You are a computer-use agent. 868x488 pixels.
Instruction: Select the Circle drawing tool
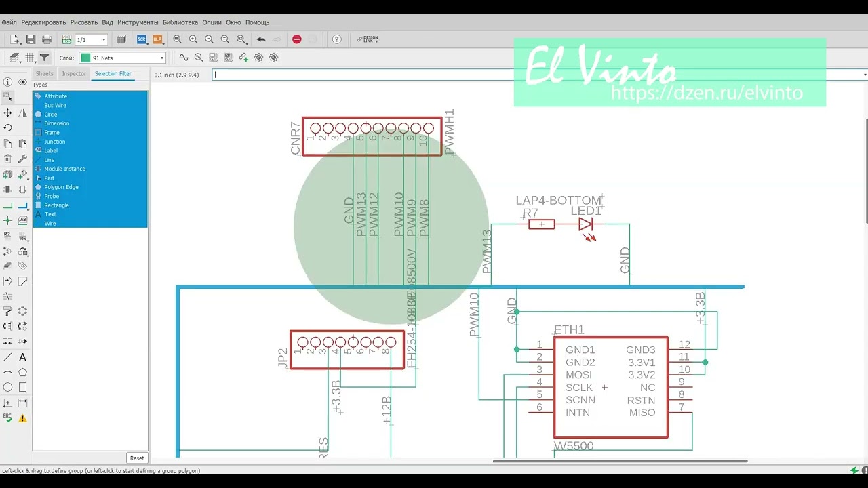click(x=8, y=388)
